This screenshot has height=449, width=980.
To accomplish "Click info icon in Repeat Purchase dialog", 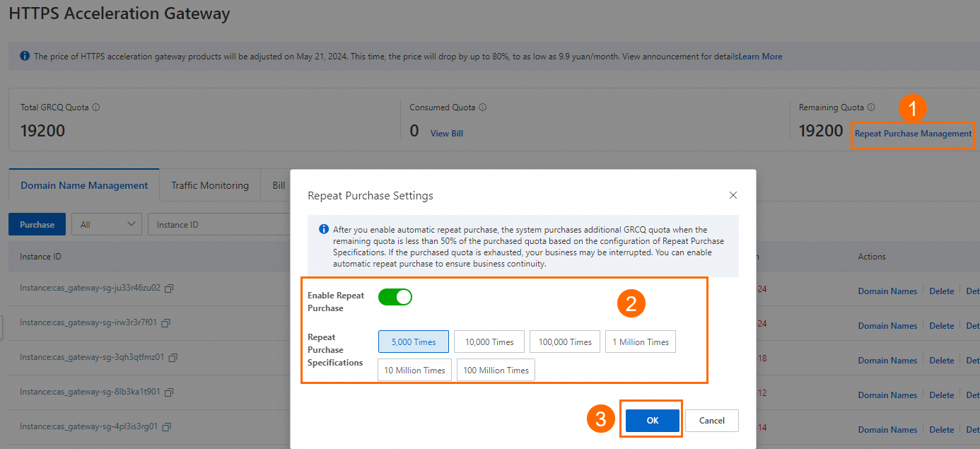I will (324, 229).
